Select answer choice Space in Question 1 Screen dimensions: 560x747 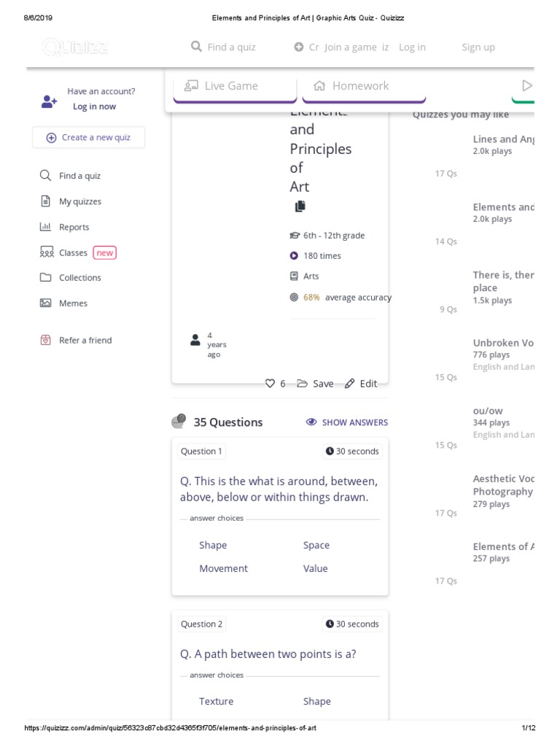316,546
